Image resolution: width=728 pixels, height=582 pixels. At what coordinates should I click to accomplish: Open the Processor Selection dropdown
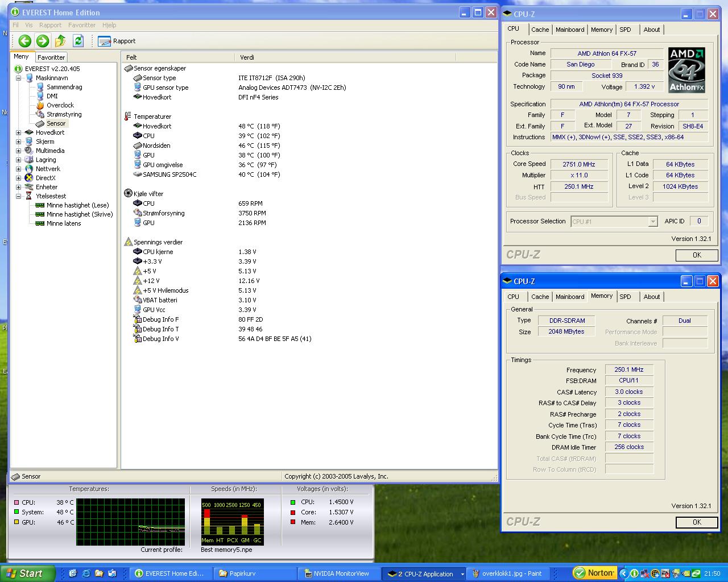(614, 222)
